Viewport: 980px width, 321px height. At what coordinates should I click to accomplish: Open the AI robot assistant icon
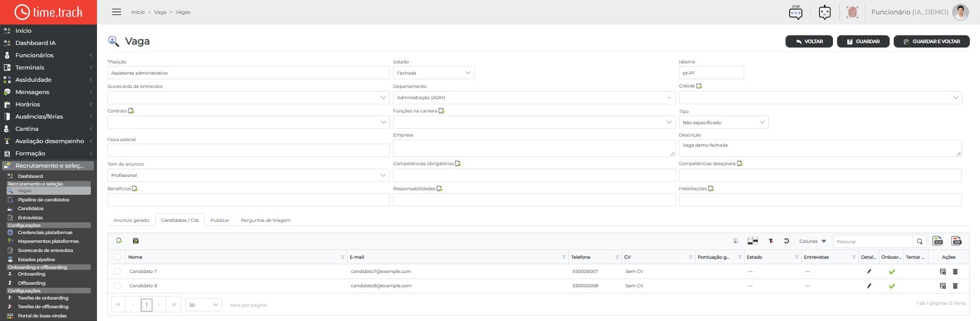[825, 12]
